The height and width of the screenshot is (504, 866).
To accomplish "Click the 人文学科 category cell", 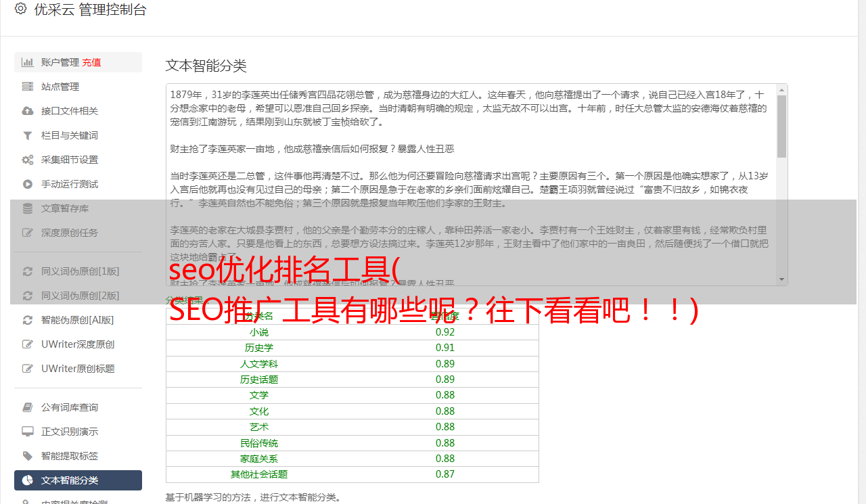I will point(259,364).
